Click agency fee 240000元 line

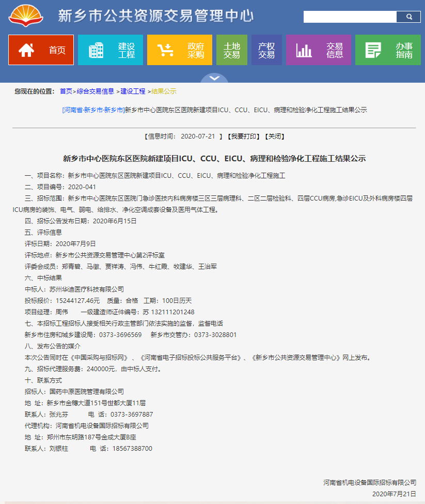[x=95, y=369]
